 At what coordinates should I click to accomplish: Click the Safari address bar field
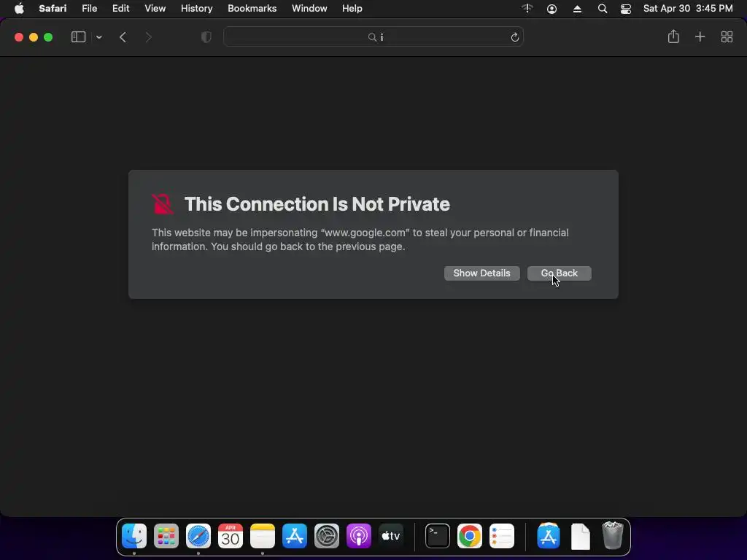coord(373,37)
